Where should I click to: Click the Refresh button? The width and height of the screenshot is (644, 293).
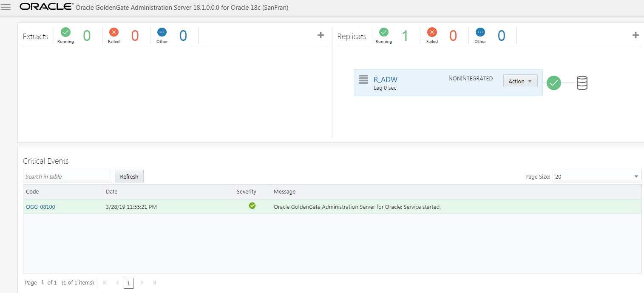pos(129,176)
